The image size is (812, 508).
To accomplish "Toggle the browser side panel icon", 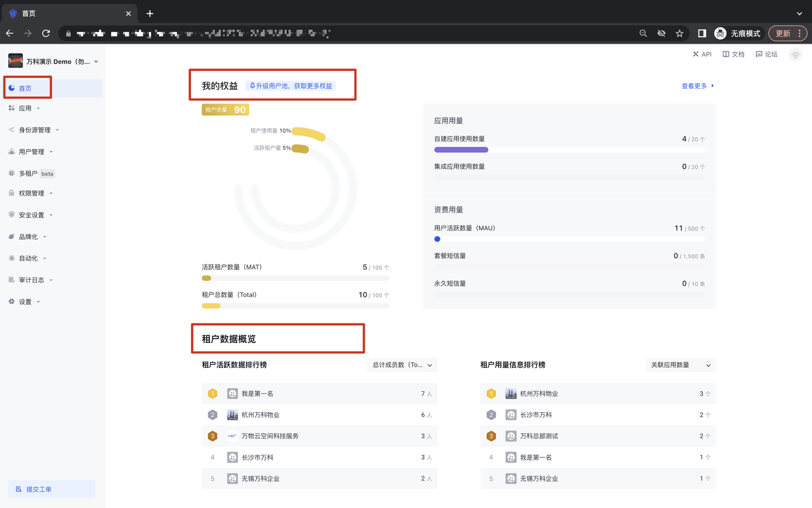I will coord(702,34).
